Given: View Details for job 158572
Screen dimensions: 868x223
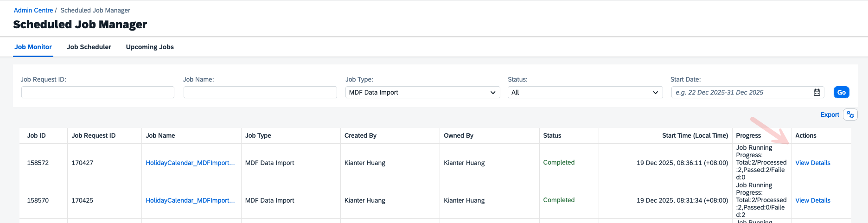Looking at the screenshot, I should click(812, 163).
